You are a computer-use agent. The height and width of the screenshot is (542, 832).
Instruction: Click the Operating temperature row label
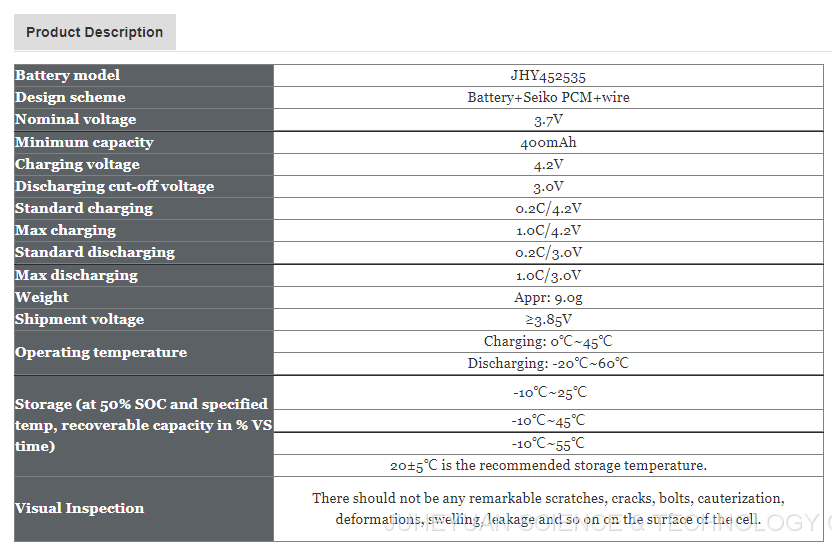click(x=100, y=352)
